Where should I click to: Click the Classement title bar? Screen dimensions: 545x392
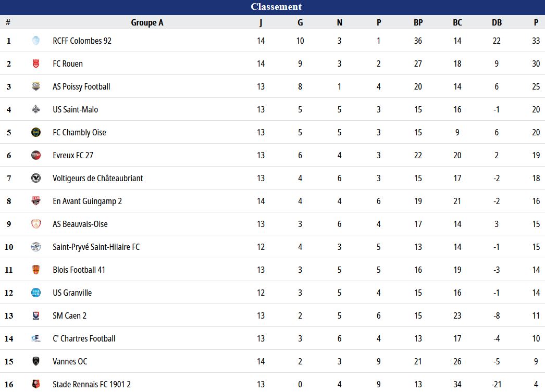pyautogui.click(x=272, y=7)
